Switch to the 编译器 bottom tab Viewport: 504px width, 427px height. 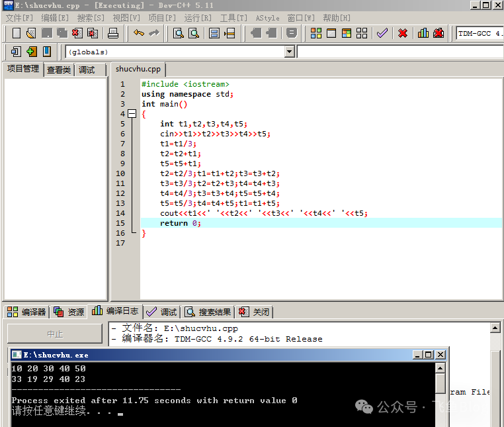coord(26,312)
